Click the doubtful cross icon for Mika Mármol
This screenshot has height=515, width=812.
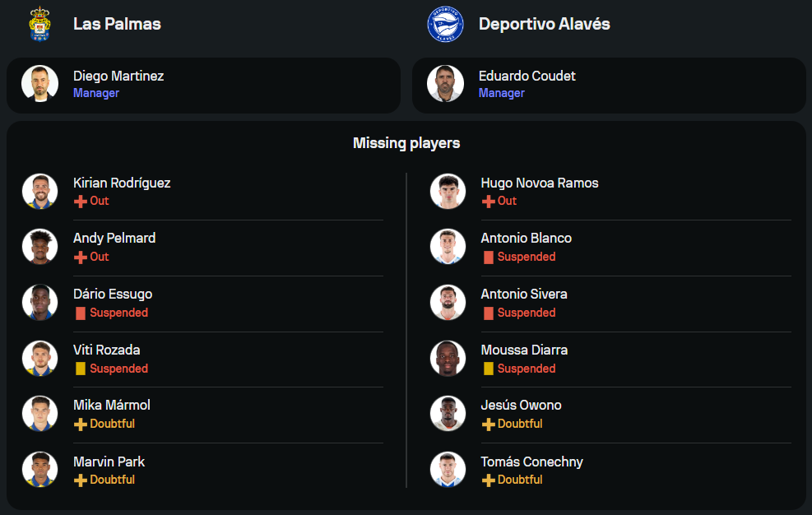pos(81,425)
